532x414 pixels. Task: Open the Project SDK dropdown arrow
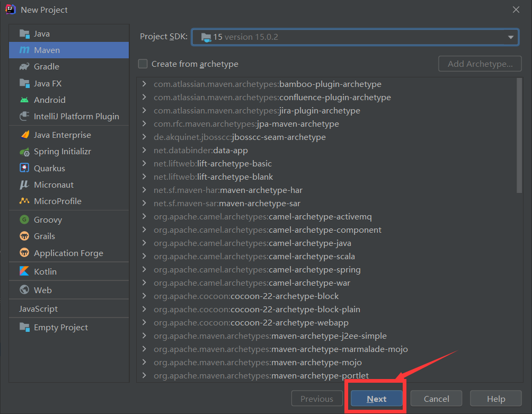click(x=511, y=37)
